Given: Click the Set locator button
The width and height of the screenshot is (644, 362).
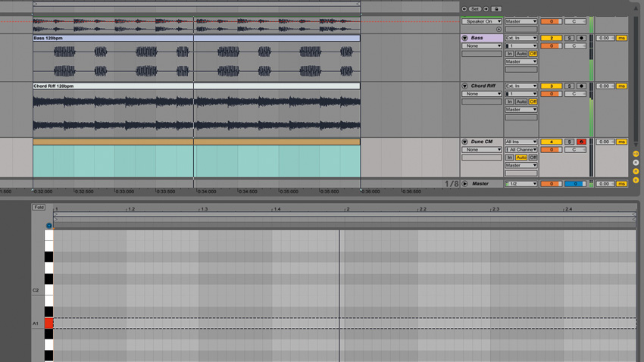Looking at the screenshot, I should 475,9.
